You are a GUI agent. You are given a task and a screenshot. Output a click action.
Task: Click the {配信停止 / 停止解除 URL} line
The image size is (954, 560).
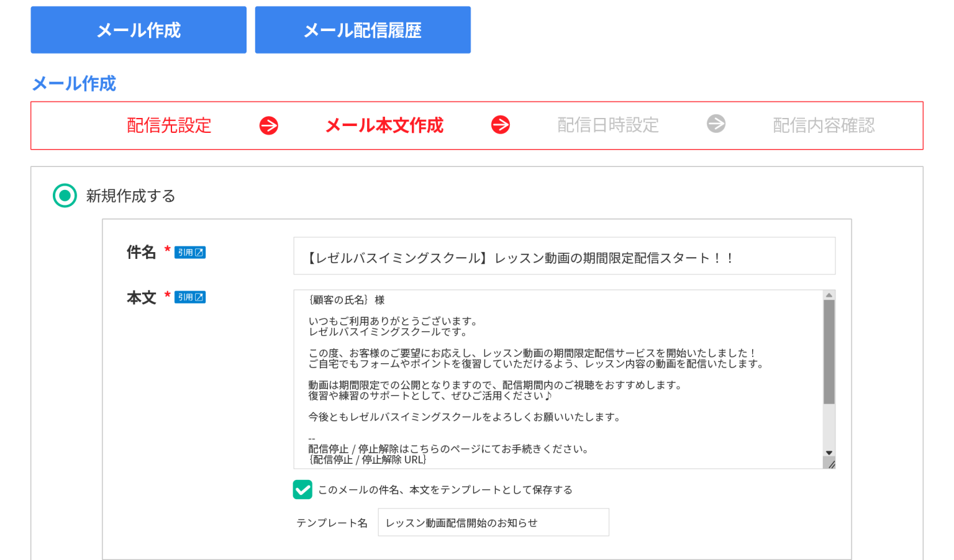point(368,460)
